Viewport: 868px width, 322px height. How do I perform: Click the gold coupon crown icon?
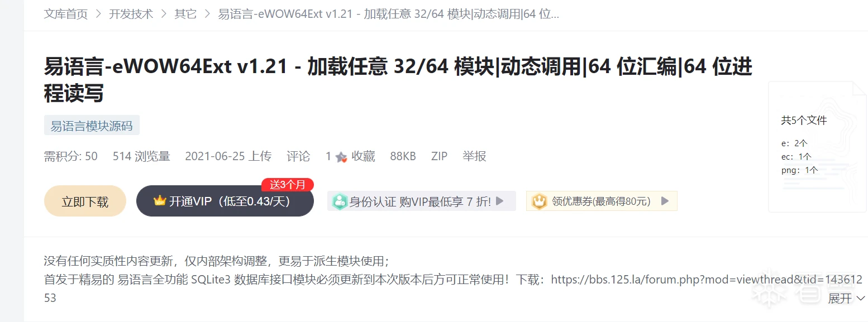pos(539,201)
